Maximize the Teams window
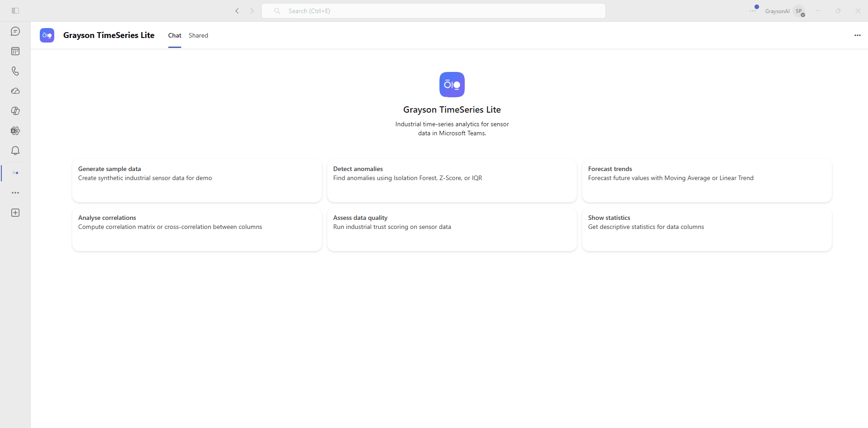Screen dimensions: 868x428 [838, 11]
